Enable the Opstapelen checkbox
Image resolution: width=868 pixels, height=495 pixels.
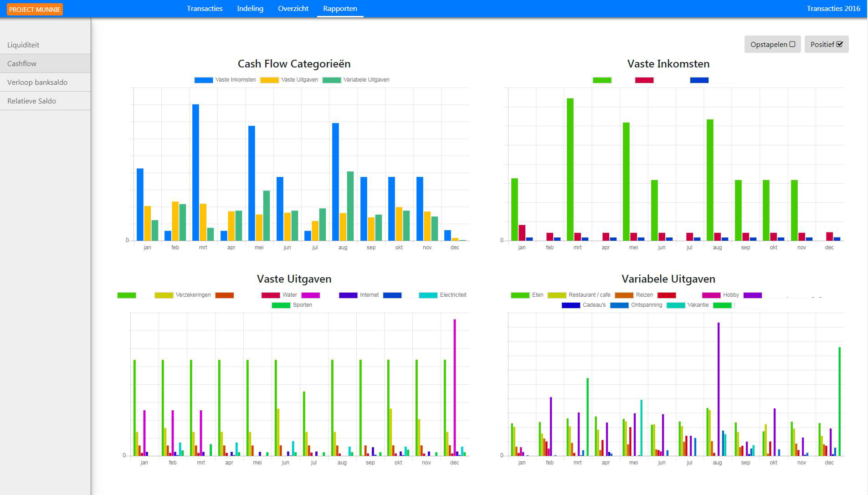pyautogui.click(x=772, y=44)
